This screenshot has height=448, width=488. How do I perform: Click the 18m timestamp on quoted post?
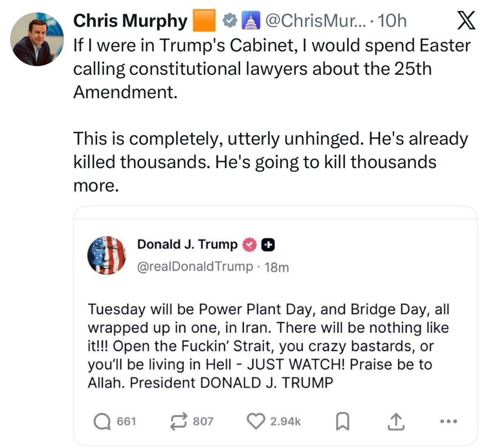point(276,268)
